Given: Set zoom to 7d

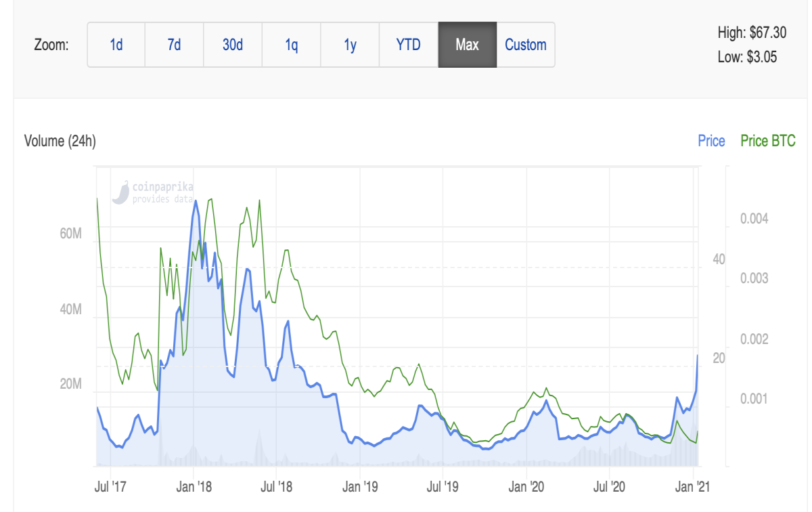Looking at the screenshot, I should [175, 45].
